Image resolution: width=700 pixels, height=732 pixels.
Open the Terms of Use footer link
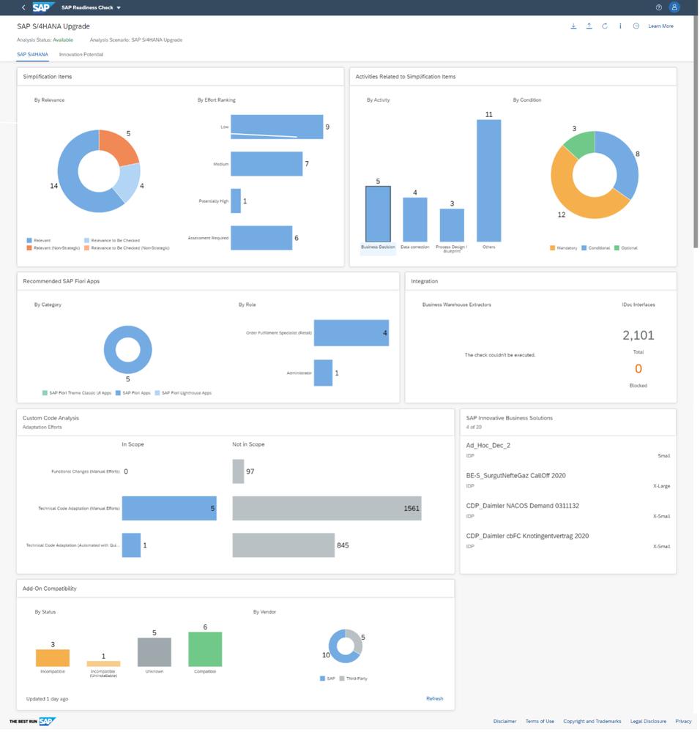540,722
